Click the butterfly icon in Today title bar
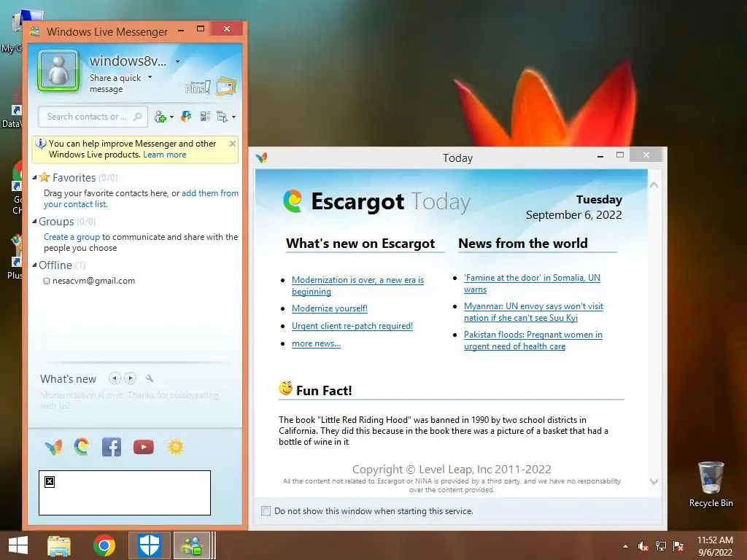This screenshot has height=560, width=747. point(262,157)
